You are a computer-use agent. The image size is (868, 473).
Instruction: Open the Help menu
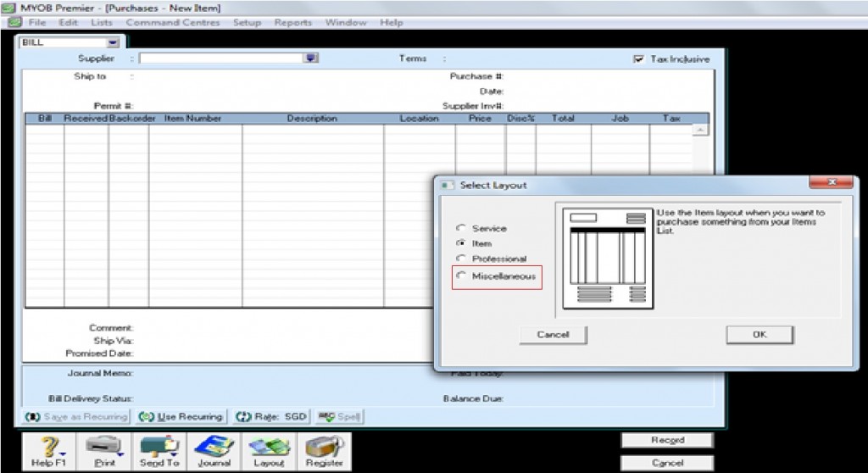(392, 22)
